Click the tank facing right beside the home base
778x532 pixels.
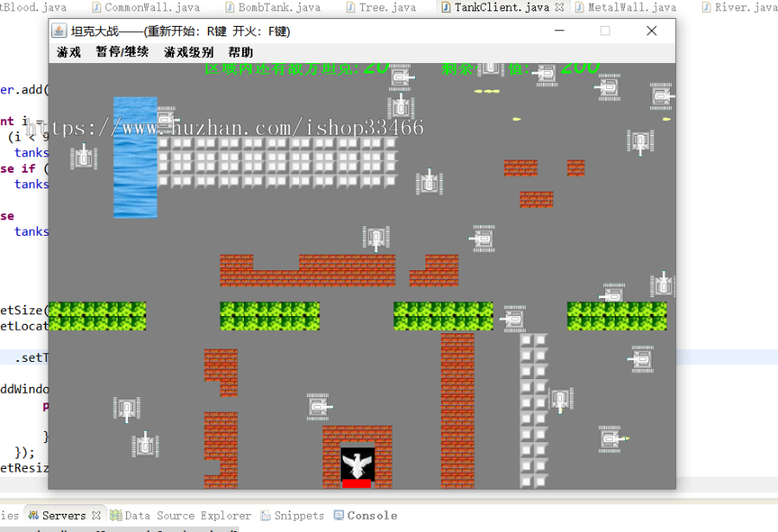[x=318, y=407]
